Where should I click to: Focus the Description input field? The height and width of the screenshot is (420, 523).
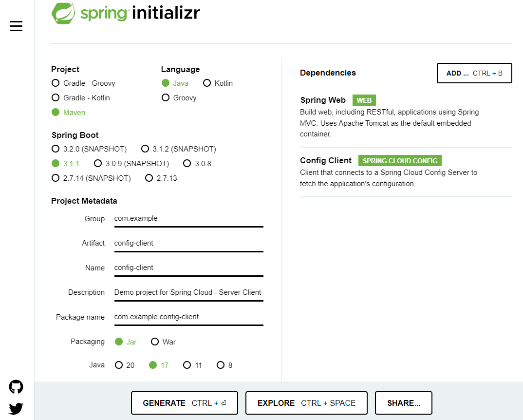(189, 293)
